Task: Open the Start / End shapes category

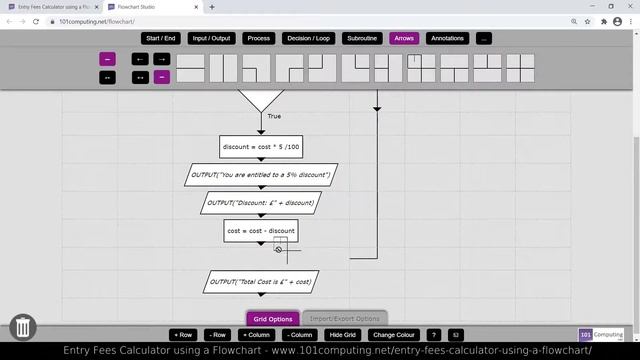Action: (160, 38)
